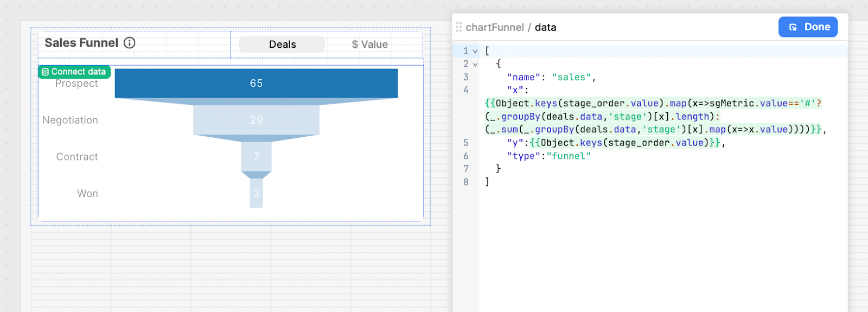Click the info icon beside Sales Funnel
The width and height of the screenshot is (868, 312).
pyautogui.click(x=130, y=43)
